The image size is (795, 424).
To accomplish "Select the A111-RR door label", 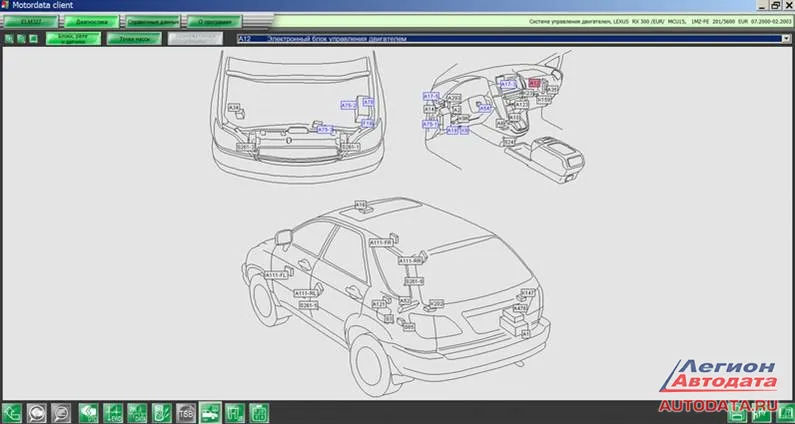I will 410,261.
